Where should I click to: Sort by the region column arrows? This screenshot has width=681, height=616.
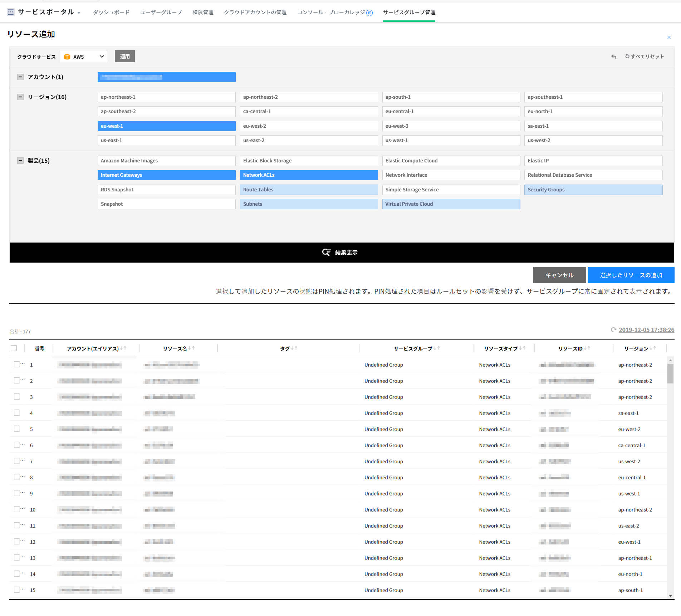(x=653, y=348)
